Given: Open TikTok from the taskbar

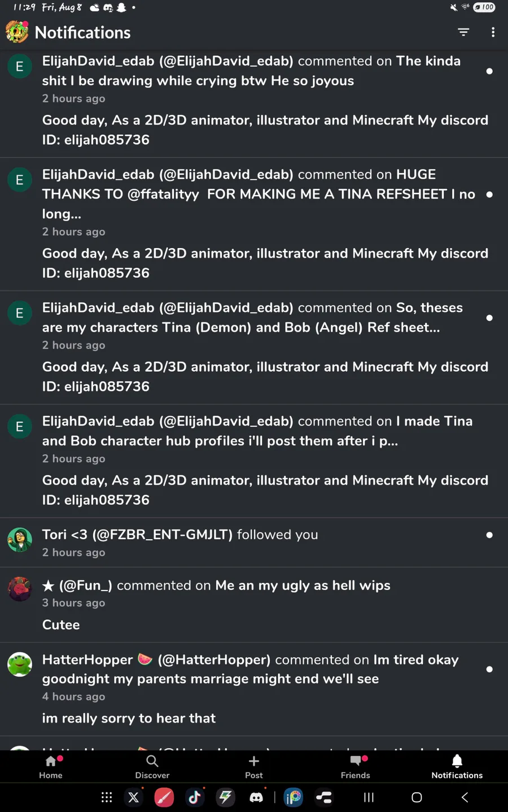Looking at the screenshot, I should tap(195, 797).
